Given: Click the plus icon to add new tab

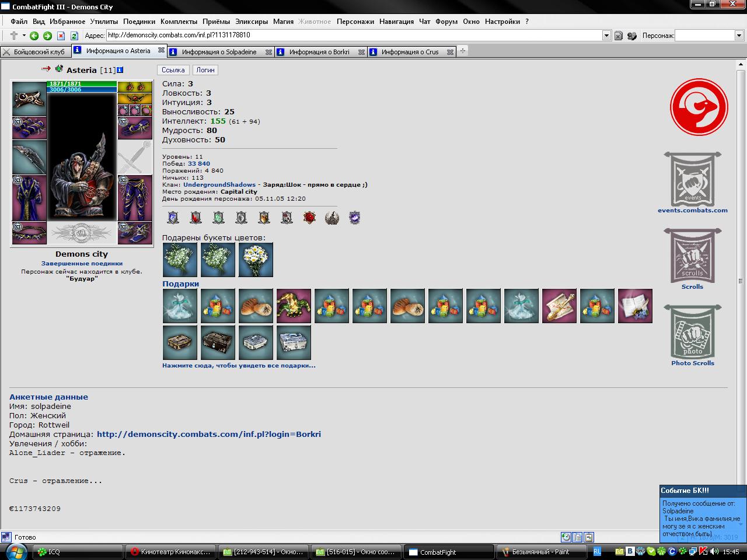Looking at the screenshot, I should tap(462, 51).
